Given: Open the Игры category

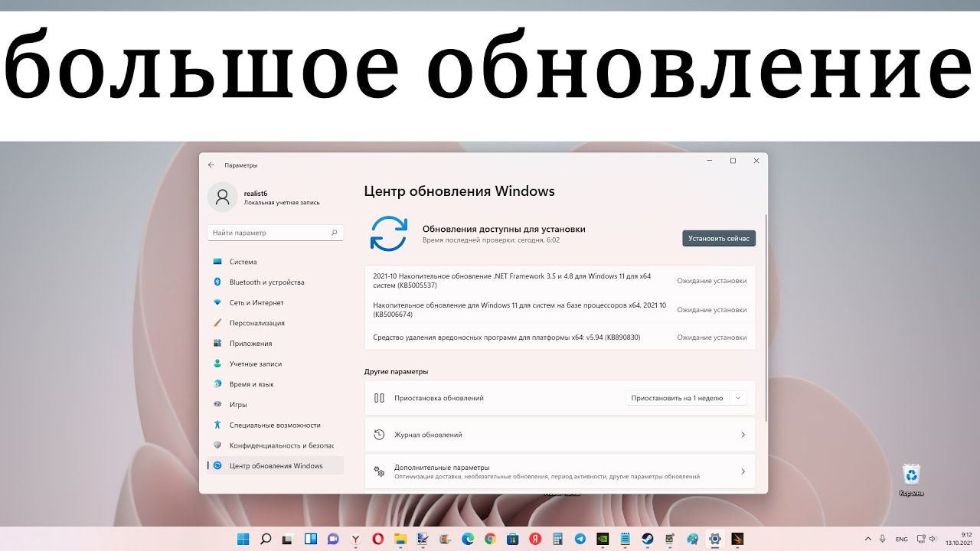Looking at the screenshot, I should [276, 404].
